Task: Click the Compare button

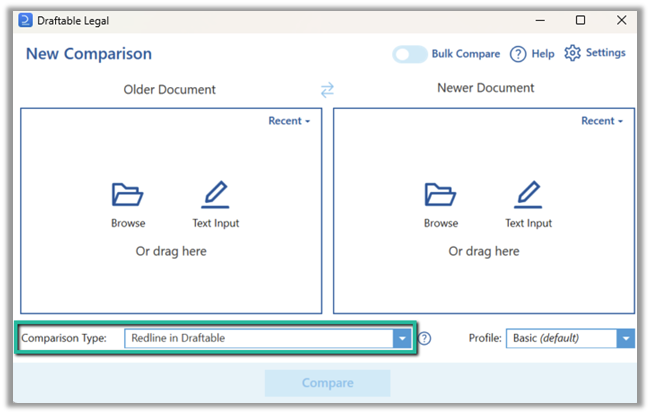Action: [327, 383]
